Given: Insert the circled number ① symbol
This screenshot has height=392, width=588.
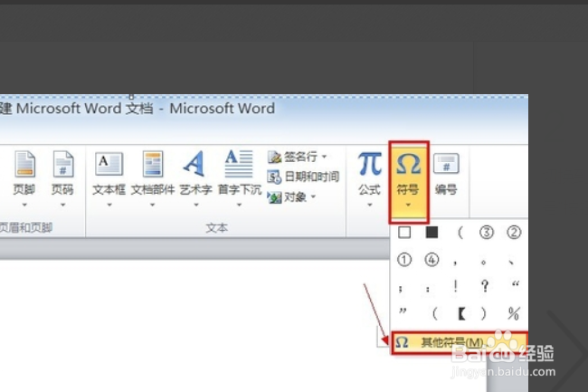Looking at the screenshot, I should click(404, 260).
